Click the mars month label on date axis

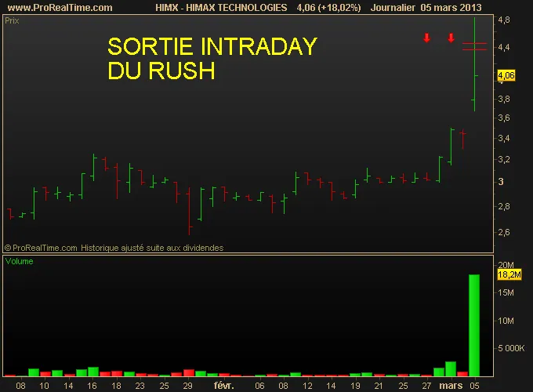[x=451, y=386]
